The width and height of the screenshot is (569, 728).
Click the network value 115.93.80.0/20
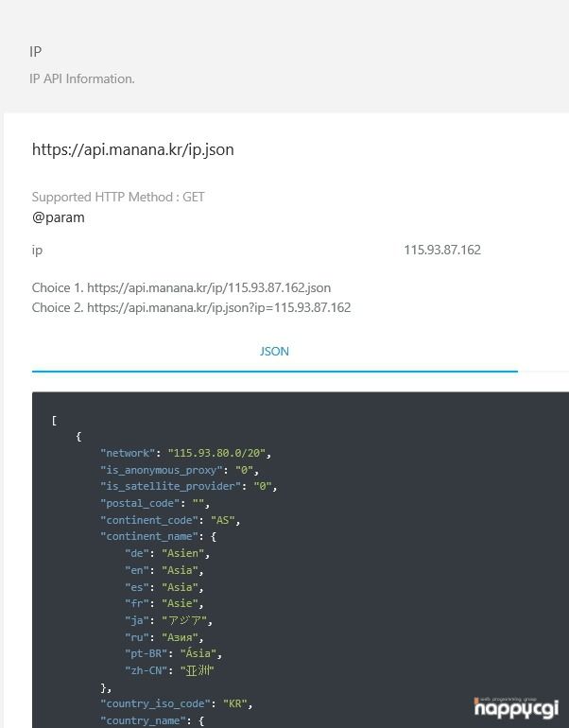point(216,453)
